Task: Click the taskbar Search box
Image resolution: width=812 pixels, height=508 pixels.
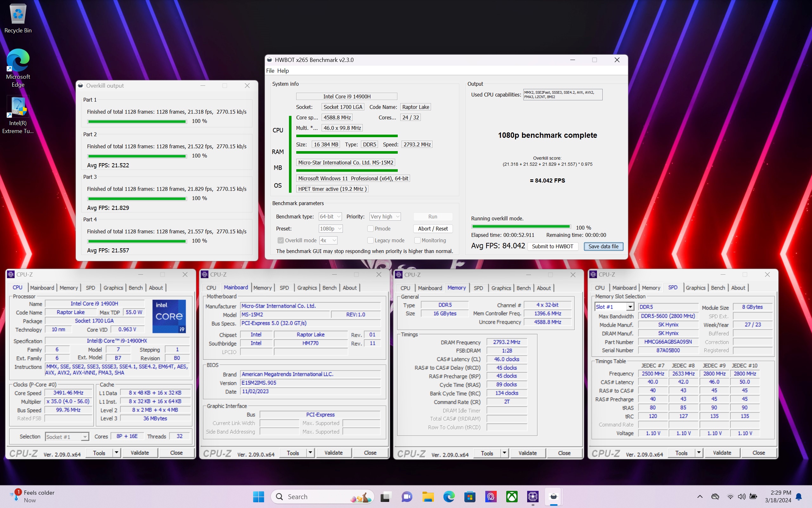Action: pos(323,497)
